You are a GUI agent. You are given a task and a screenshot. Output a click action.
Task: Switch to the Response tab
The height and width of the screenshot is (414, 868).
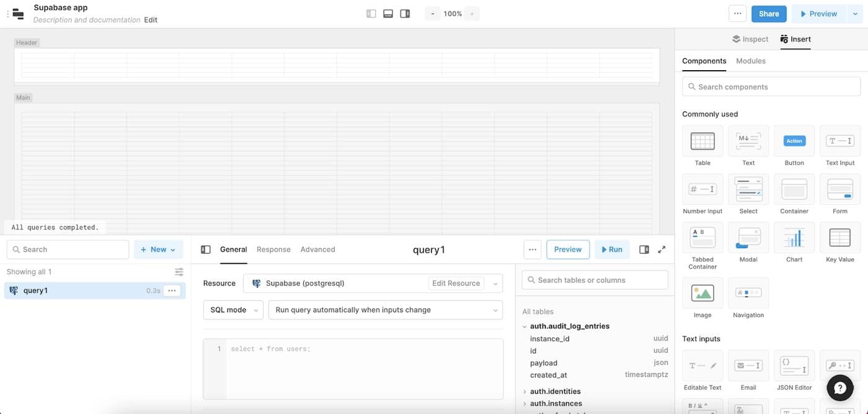273,250
